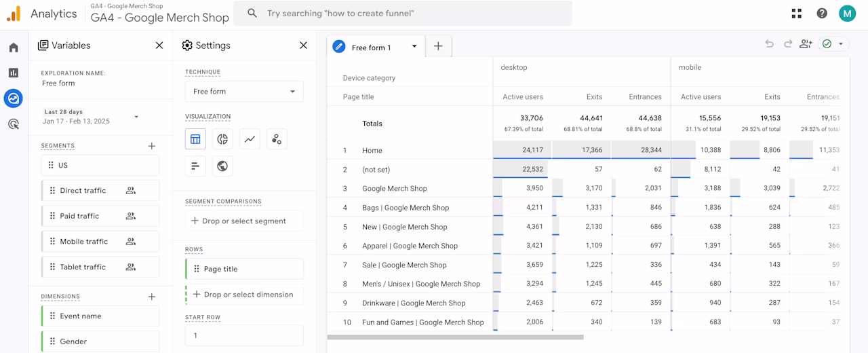This screenshot has width=868, height=353.
Task: Click the Start row input field
Action: pyautogui.click(x=244, y=335)
